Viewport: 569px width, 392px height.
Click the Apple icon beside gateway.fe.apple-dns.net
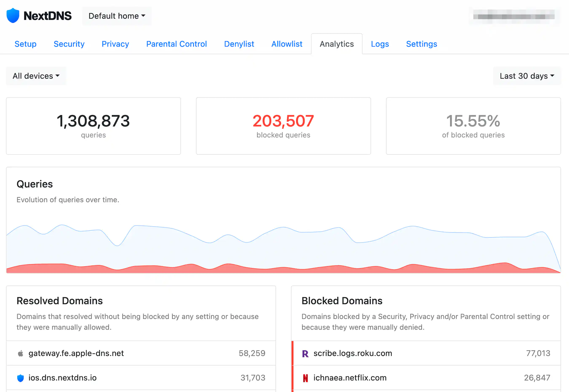[20, 353]
